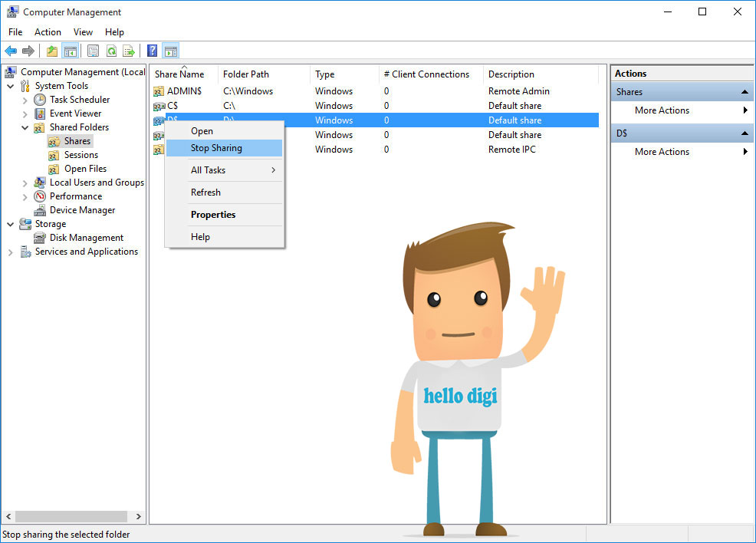Collapse the D$ section in Actions pane
The height and width of the screenshot is (543, 756).
pyautogui.click(x=744, y=133)
